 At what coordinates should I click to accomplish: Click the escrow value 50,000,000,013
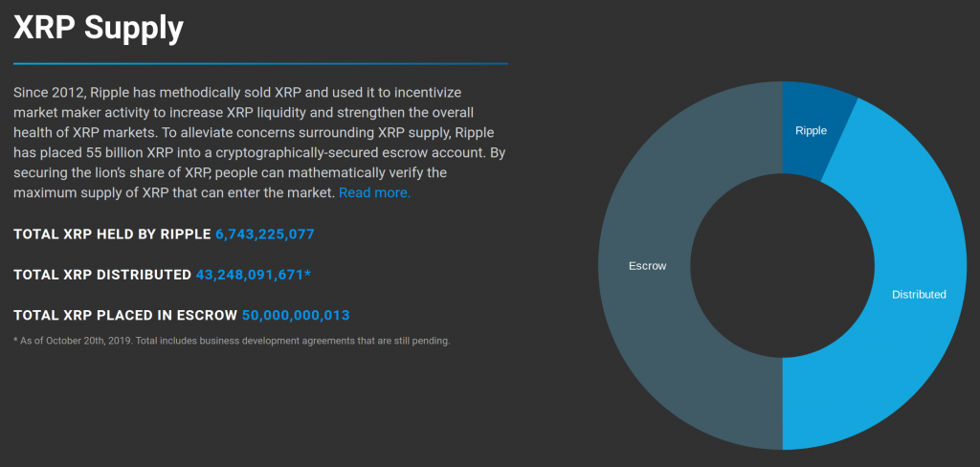pyautogui.click(x=296, y=315)
